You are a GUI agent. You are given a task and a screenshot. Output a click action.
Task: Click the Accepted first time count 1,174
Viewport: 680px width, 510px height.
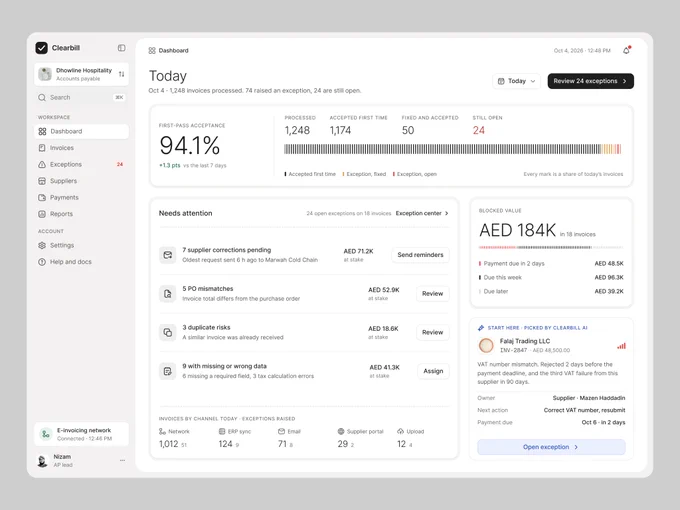tap(340, 131)
